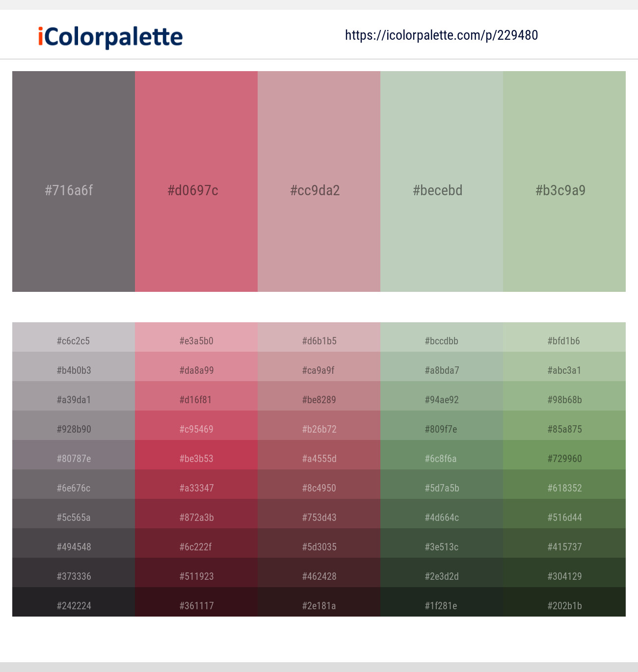Pick shade #be3b53 crimson tile
Screen dimensions: 638x672
196,455
